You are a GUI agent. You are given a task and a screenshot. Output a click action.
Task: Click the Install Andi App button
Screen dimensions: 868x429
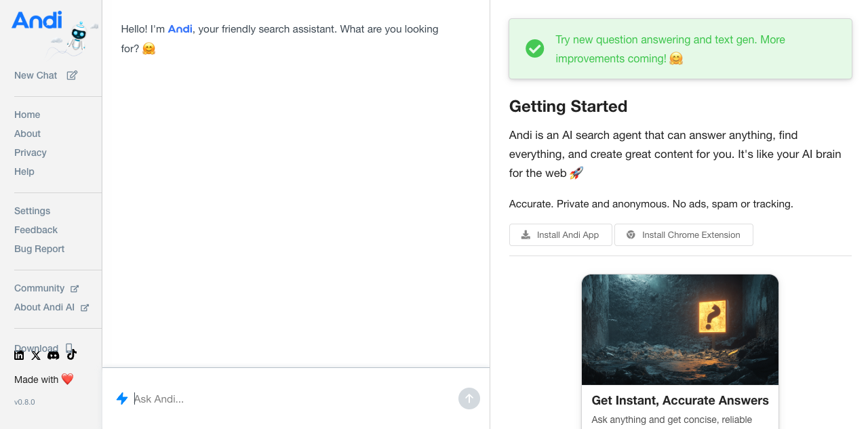[x=561, y=234]
